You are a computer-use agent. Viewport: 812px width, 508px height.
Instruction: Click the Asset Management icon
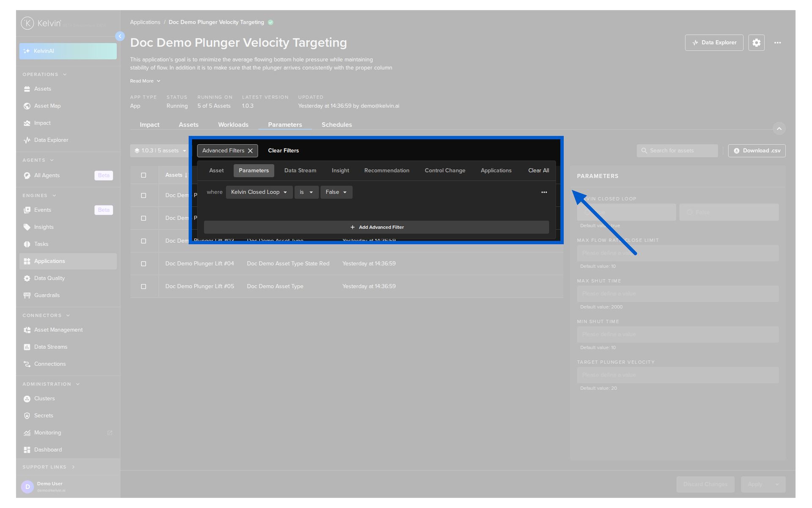coord(27,330)
